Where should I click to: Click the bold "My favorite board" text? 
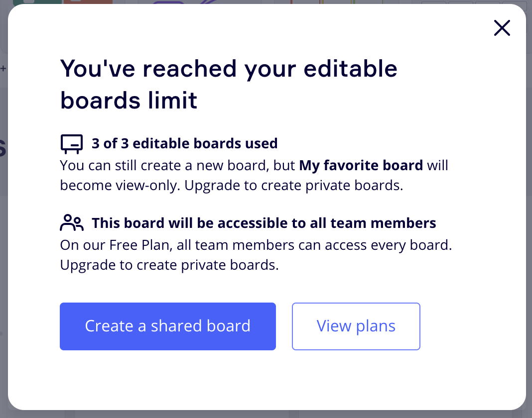coord(361,165)
